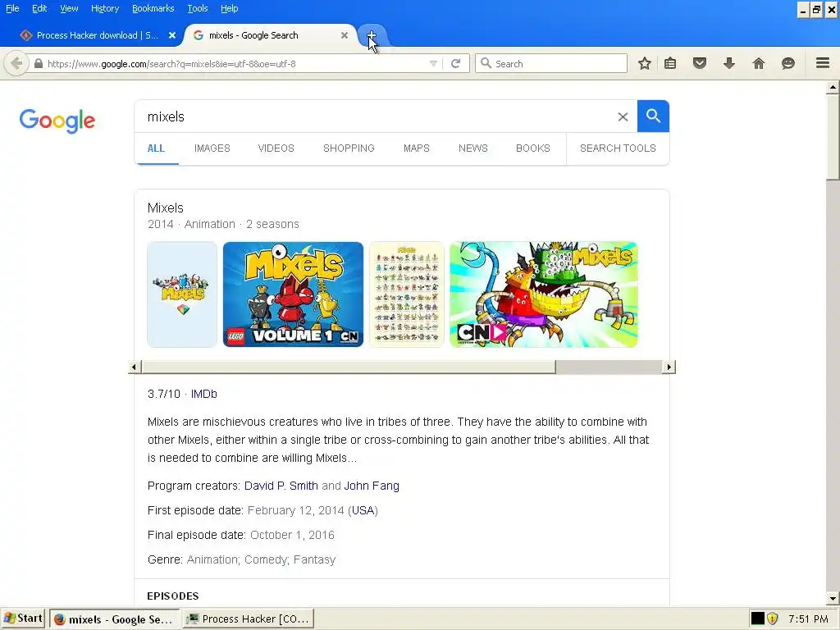This screenshot has width=840, height=630.
Task: Select mixels Google Search taskbar button
Action: pos(115,619)
